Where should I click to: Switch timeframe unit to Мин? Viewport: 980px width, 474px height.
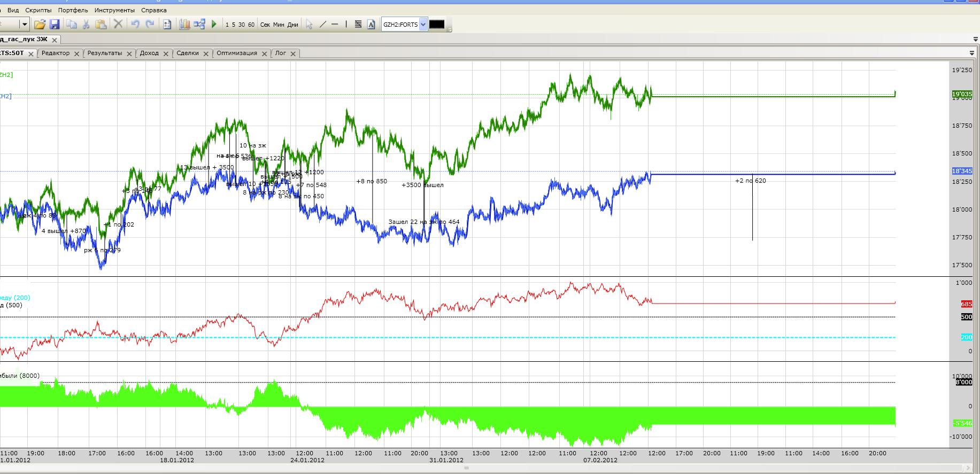point(279,25)
